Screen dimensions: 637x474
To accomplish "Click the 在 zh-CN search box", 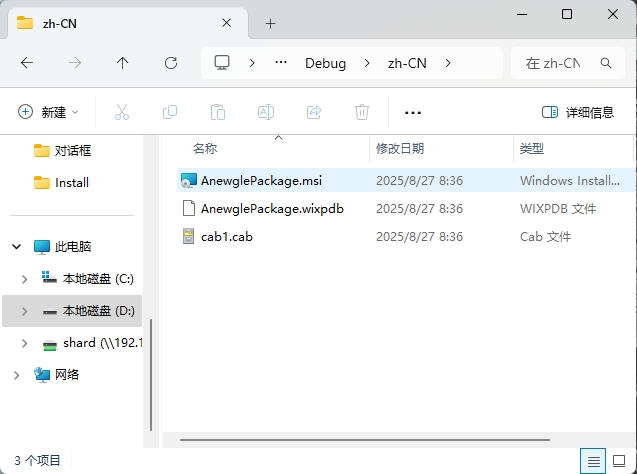I will pyautogui.click(x=554, y=63).
